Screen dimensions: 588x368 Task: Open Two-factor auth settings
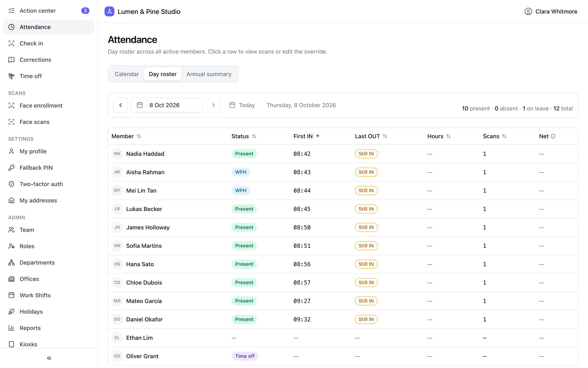pyautogui.click(x=49, y=184)
